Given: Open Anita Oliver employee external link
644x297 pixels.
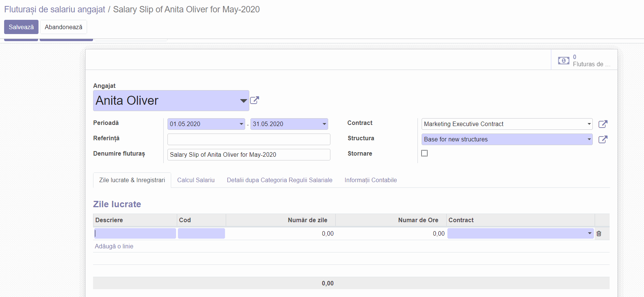Looking at the screenshot, I should (x=255, y=100).
